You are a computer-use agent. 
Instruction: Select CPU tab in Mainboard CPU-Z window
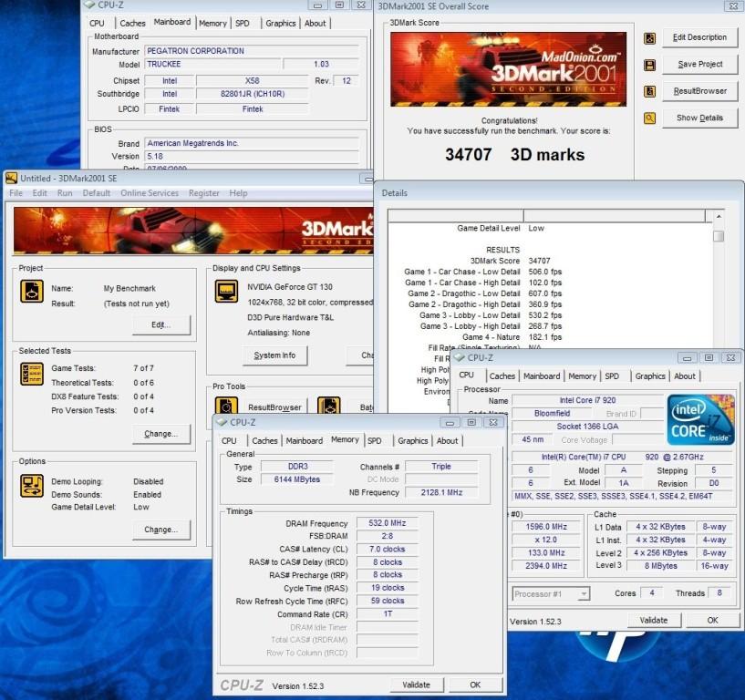coord(97,23)
